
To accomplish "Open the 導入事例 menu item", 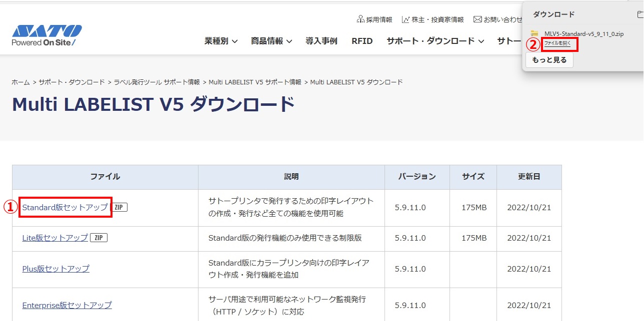I will 321,41.
